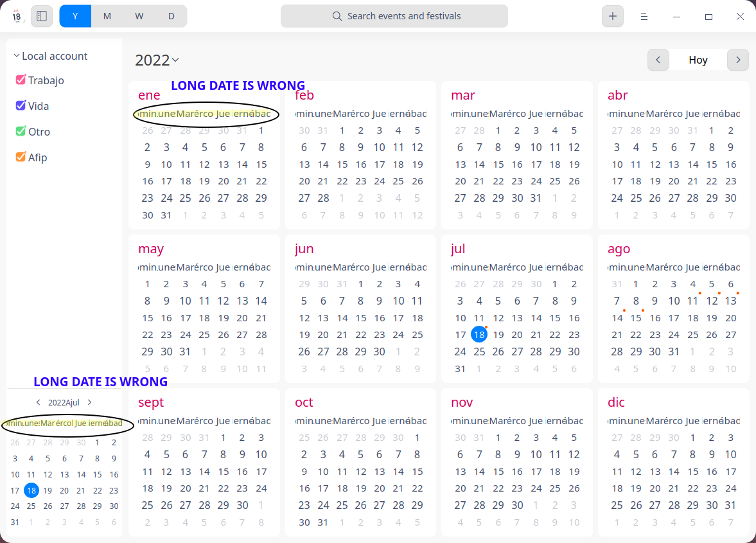Toggle the Afip calendar checkbox
Image resolution: width=756 pixels, height=543 pixels.
(21, 157)
